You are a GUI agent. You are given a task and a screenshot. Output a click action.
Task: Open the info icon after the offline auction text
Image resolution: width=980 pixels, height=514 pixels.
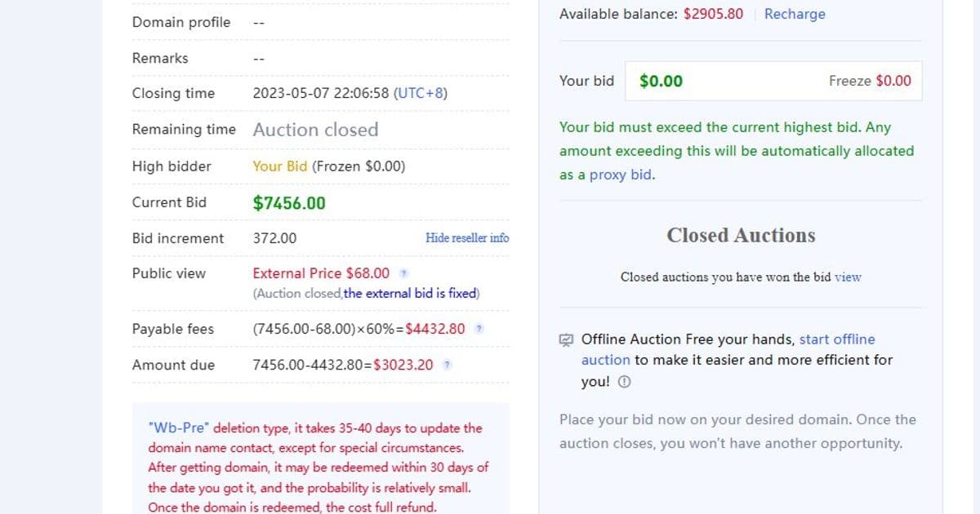click(x=624, y=380)
